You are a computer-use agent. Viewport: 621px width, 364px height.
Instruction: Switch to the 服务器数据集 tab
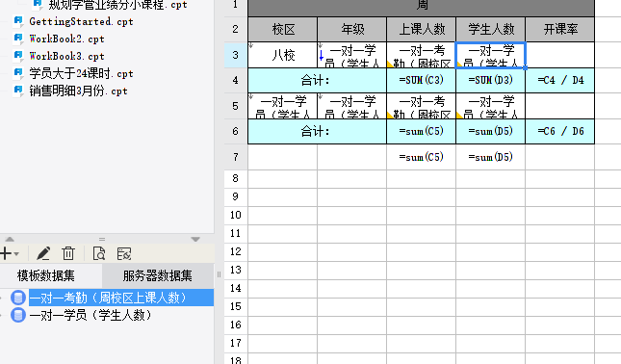point(158,275)
